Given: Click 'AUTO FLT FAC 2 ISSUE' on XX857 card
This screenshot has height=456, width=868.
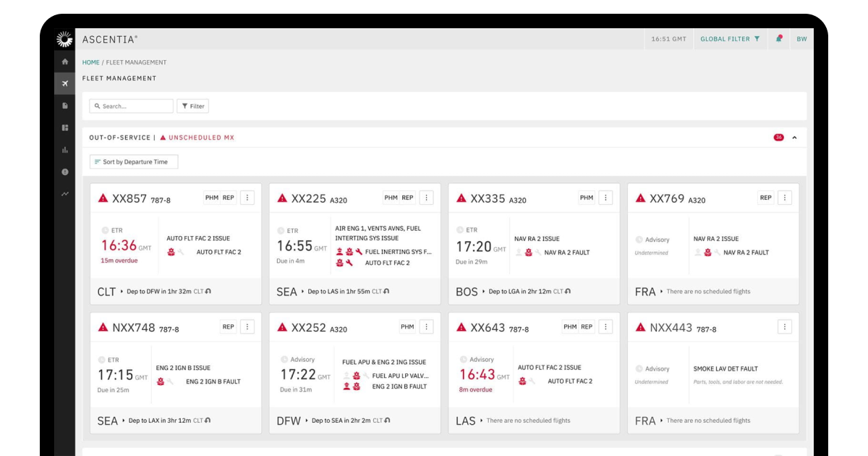Looking at the screenshot, I should pyautogui.click(x=198, y=238).
